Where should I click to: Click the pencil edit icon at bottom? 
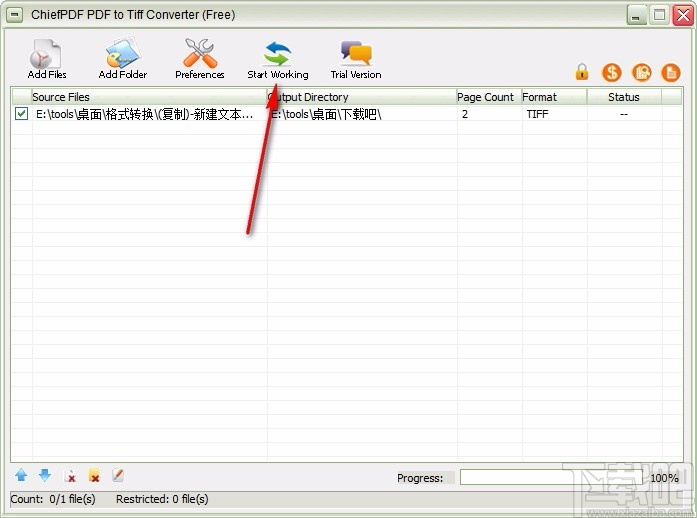tap(118, 475)
